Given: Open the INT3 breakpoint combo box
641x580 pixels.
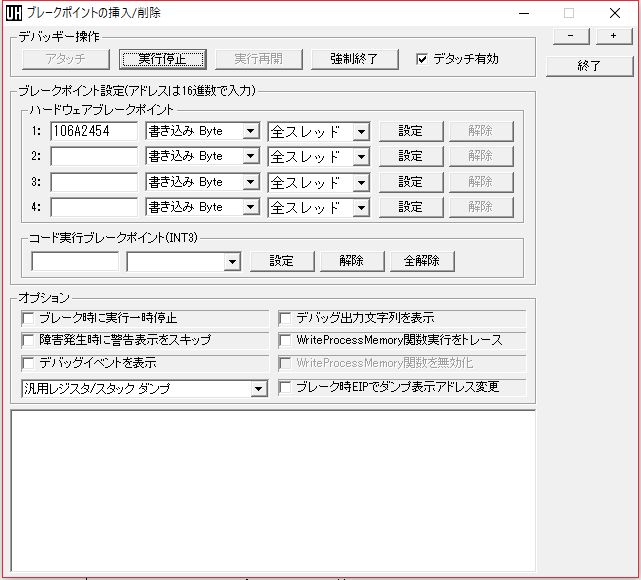Looking at the screenshot, I should [x=184, y=262].
